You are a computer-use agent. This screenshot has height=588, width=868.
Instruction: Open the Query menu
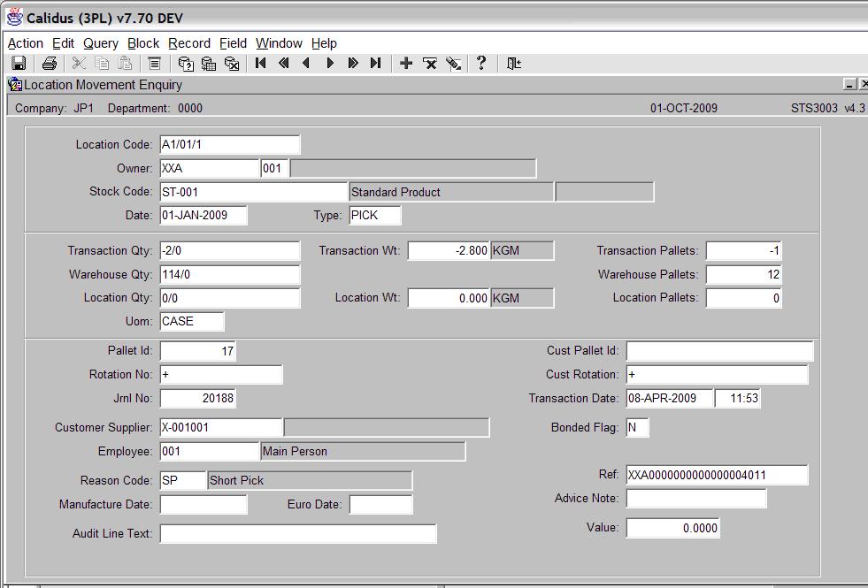pyautogui.click(x=101, y=43)
